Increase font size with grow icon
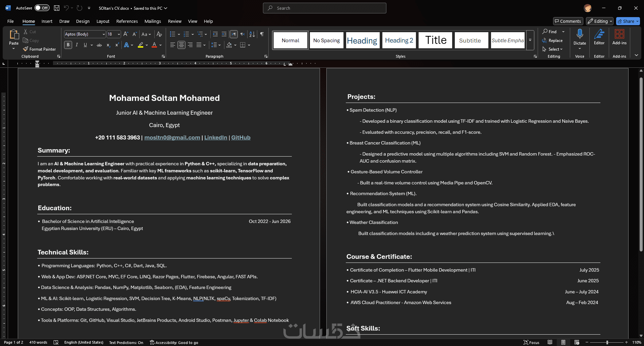Screen dimensions: 644x346 click(x=126, y=34)
